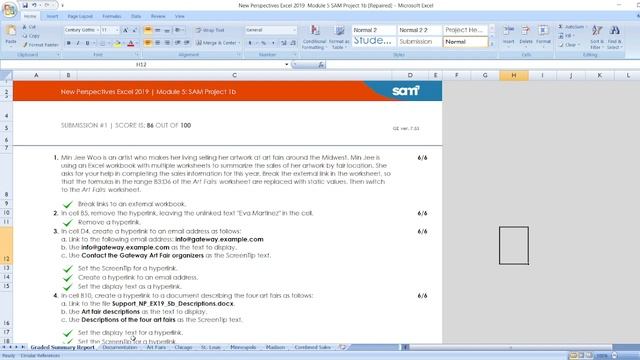
Task: Click the Select All corner box
Action: point(6,75)
